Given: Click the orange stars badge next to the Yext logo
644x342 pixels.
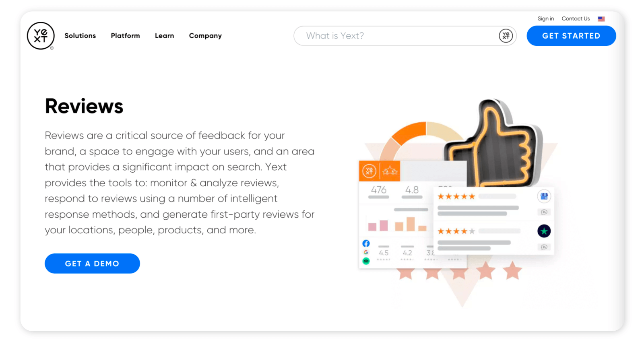Looking at the screenshot, I should click(390, 171).
